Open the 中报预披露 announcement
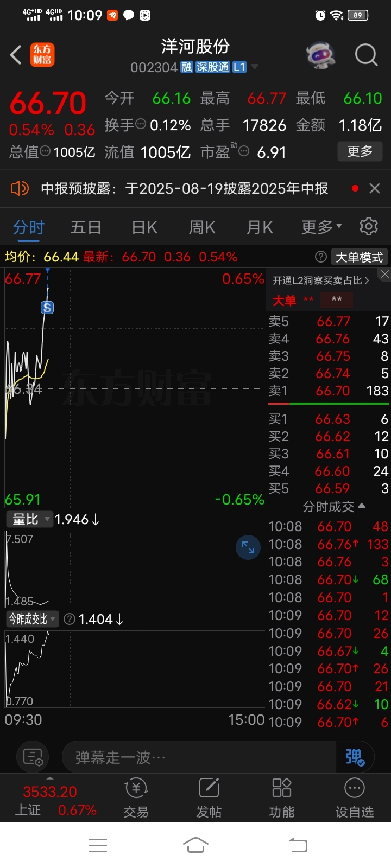This screenshot has height=868, width=391. coord(185,188)
